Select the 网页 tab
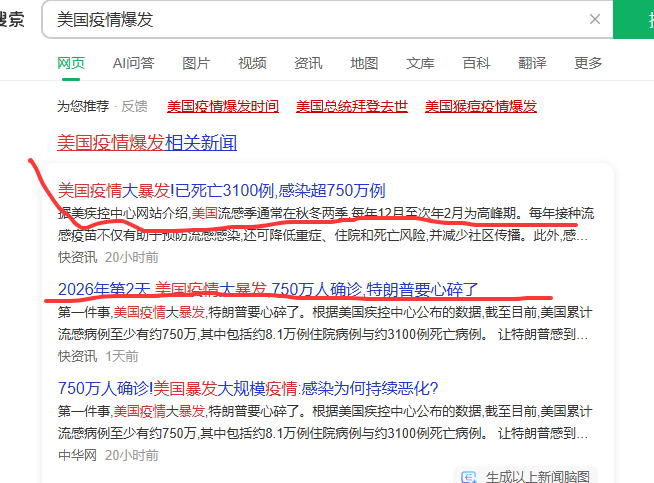Screen dimensions: 654x483 [x=71, y=63]
